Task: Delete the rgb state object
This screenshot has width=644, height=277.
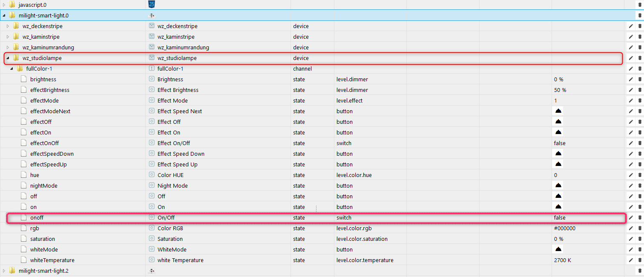Action: [x=639, y=228]
